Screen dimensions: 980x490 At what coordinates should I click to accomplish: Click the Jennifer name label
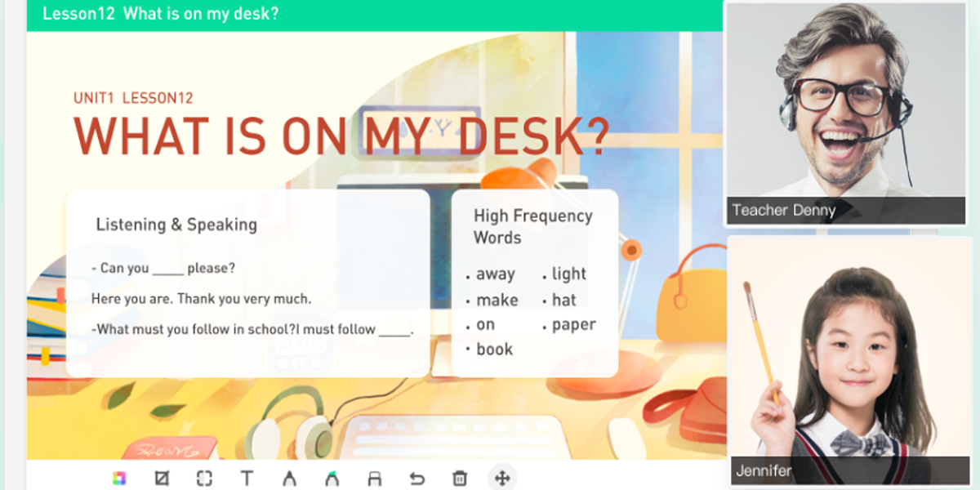(x=764, y=470)
